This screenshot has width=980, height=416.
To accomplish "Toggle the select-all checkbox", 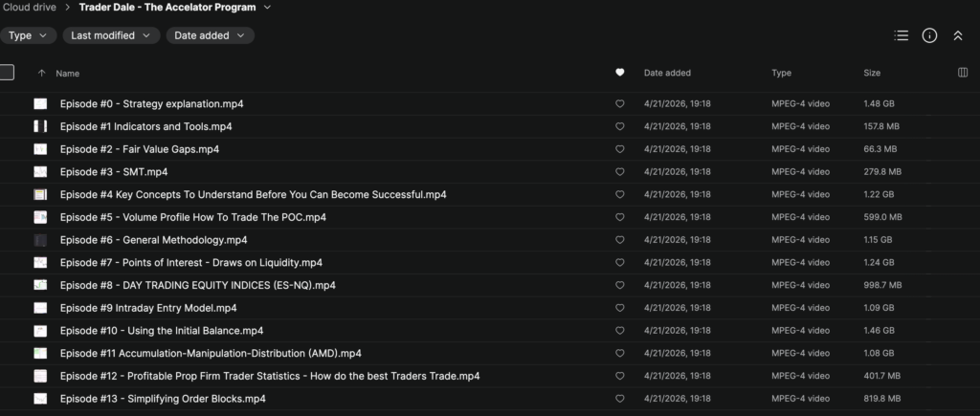I will (x=7, y=73).
